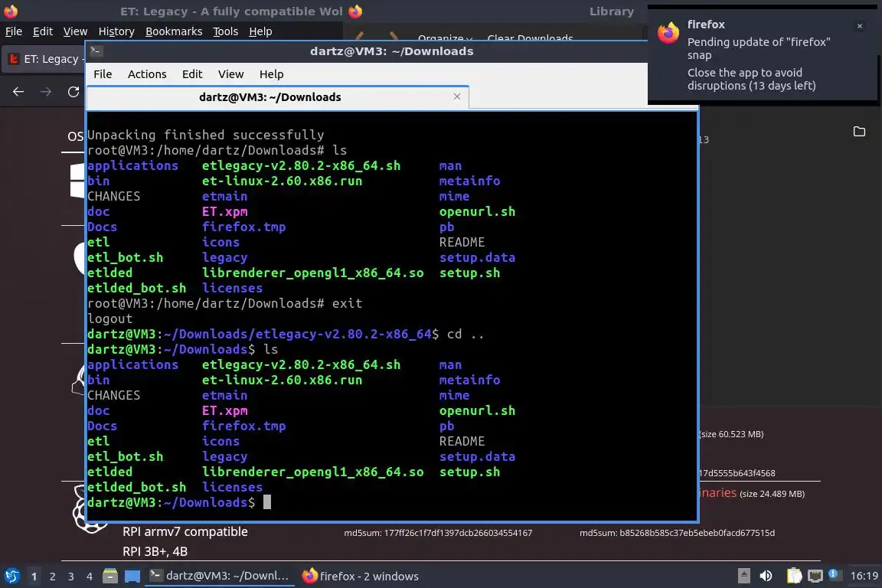This screenshot has width=882, height=588.
Task: Open Firefox View menu
Action: (75, 31)
